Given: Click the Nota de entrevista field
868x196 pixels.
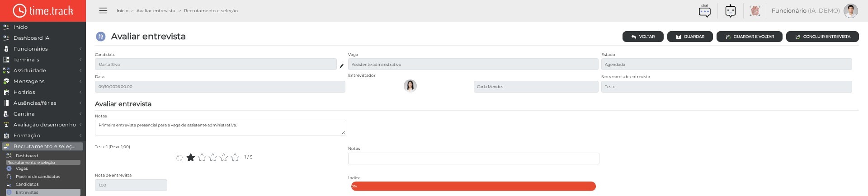Looking at the screenshot, I should point(131,185).
